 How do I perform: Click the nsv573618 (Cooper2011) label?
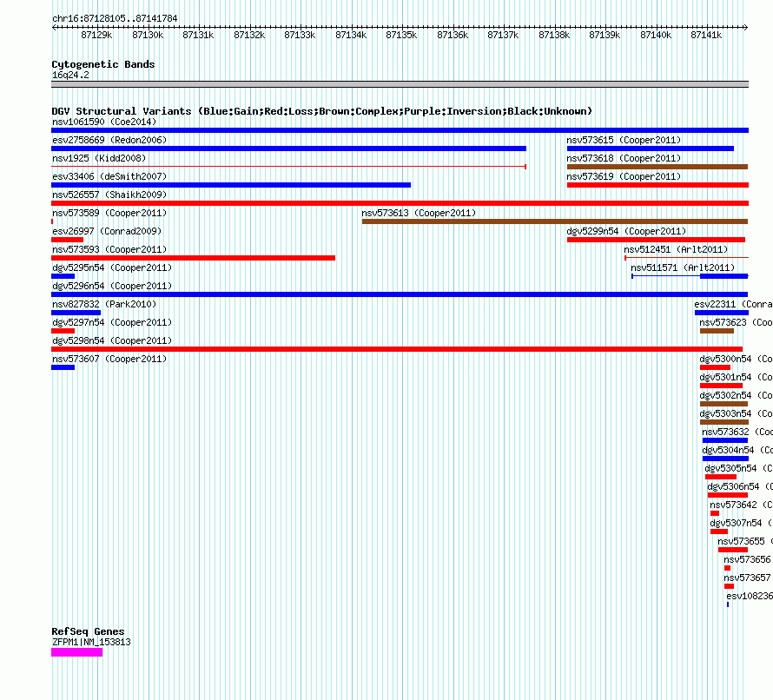[624, 158]
